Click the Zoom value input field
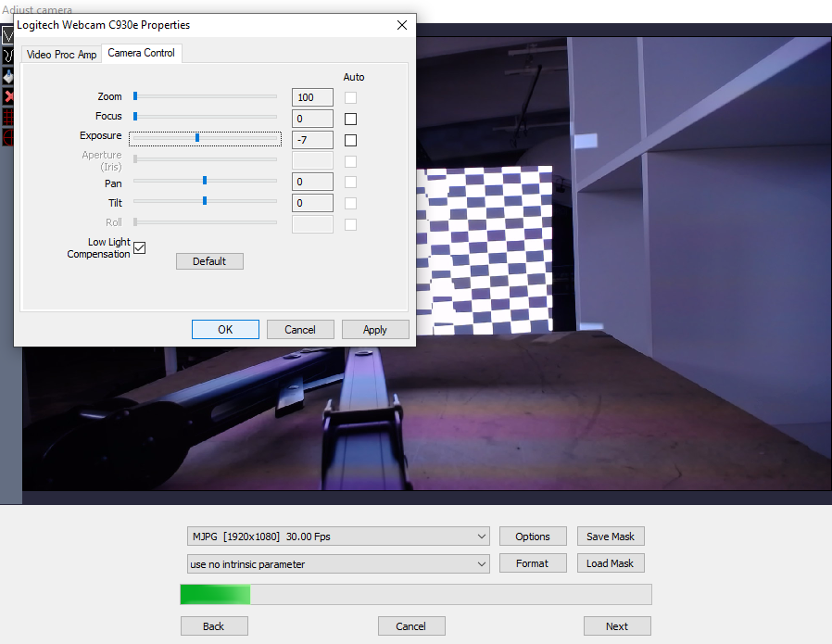This screenshot has height=644, width=832. point(312,97)
